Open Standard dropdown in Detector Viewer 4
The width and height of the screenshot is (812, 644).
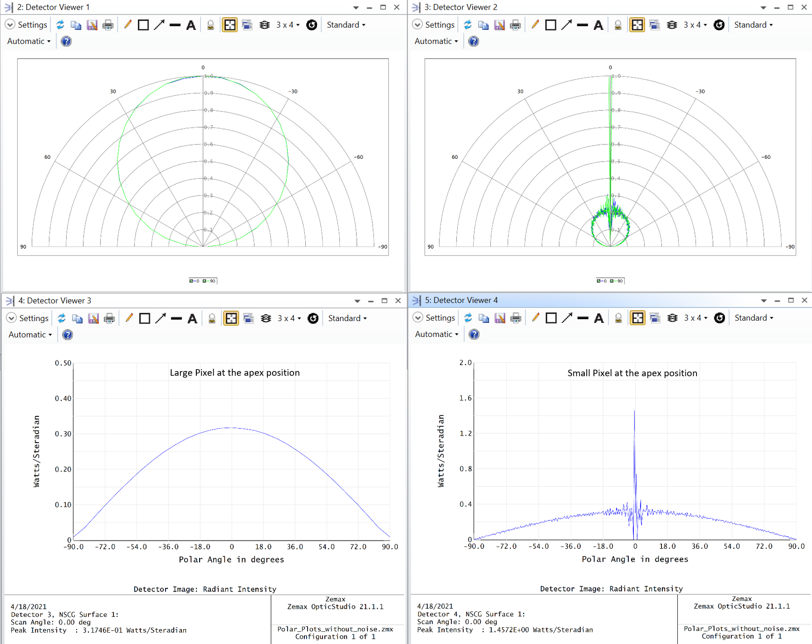[x=754, y=318]
